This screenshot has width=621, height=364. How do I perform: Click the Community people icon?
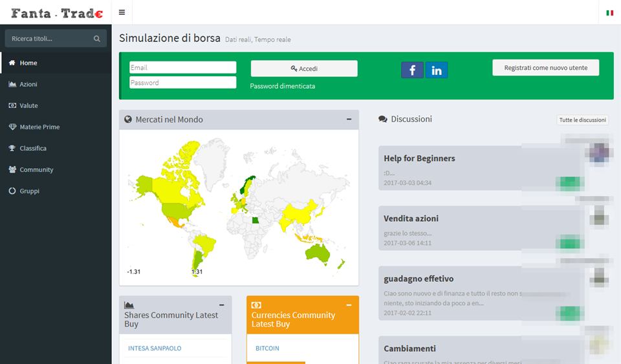pos(12,169)
